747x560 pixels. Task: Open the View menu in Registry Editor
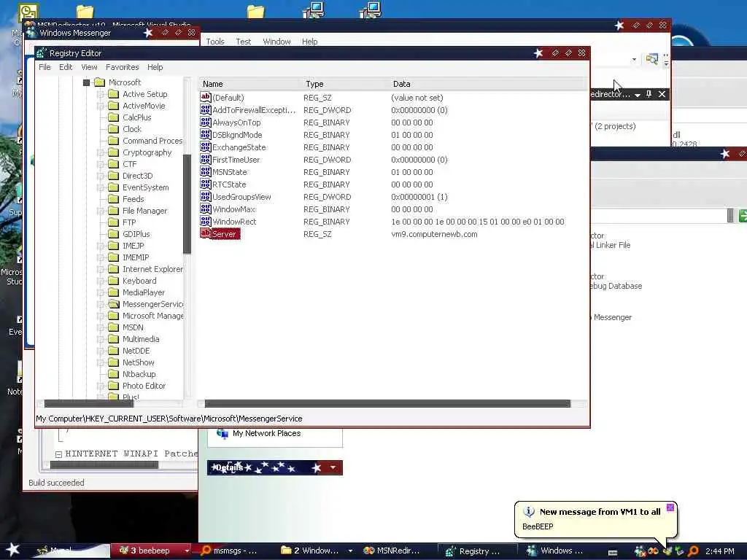89,67
